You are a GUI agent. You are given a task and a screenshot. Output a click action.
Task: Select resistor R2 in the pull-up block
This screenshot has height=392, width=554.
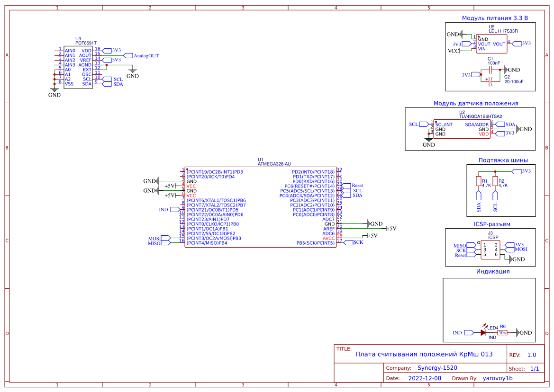495,182
